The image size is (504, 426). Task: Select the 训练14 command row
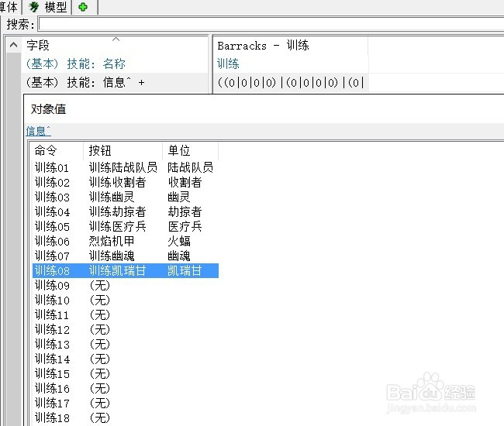pyautogui.click(x=52, y=359)
